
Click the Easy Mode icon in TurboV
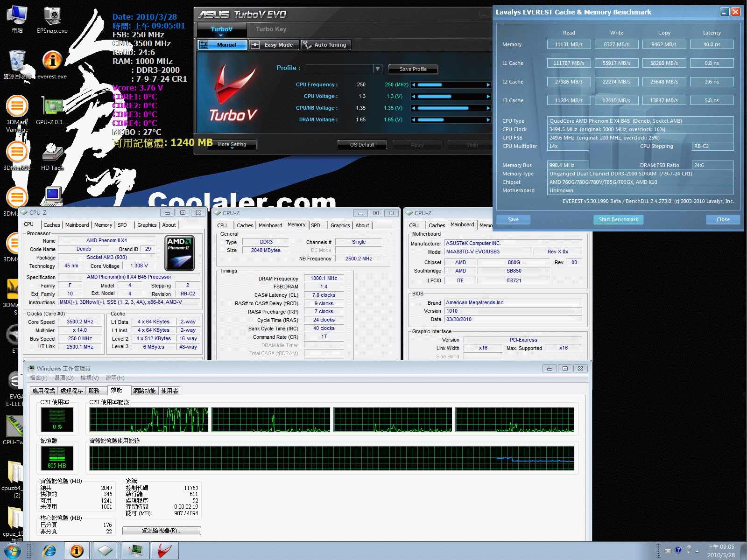click(x=255, y=45)
